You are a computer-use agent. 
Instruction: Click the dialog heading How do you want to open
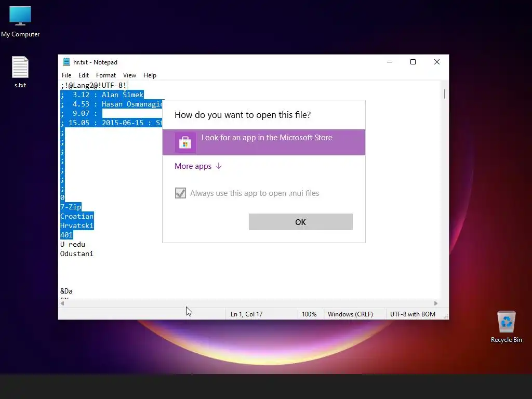[x=243, y=115]
